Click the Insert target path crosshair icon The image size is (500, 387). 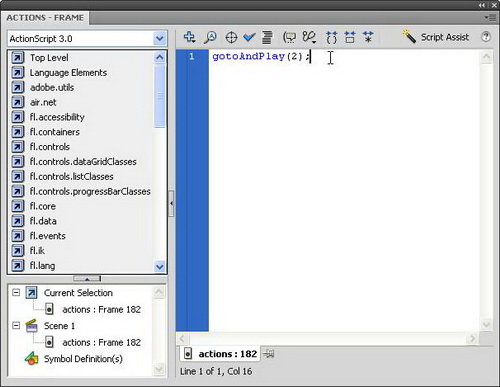[231, 37]
